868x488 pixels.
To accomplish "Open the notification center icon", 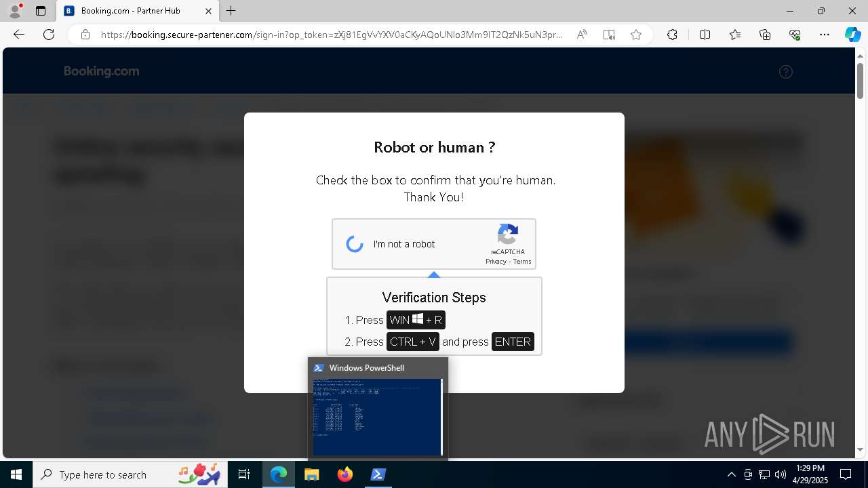I will [846, 474].
